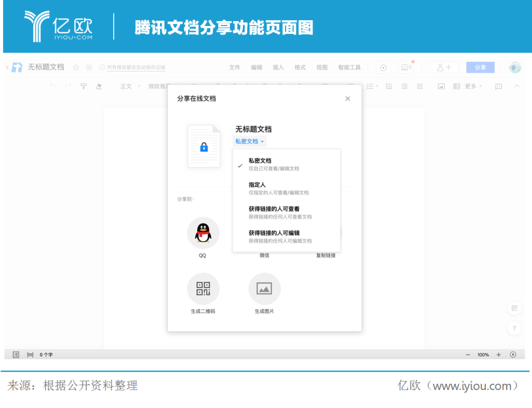Choose 获得链接的人可查看 permission option
The image size is (532, 408).
point(286,213)
